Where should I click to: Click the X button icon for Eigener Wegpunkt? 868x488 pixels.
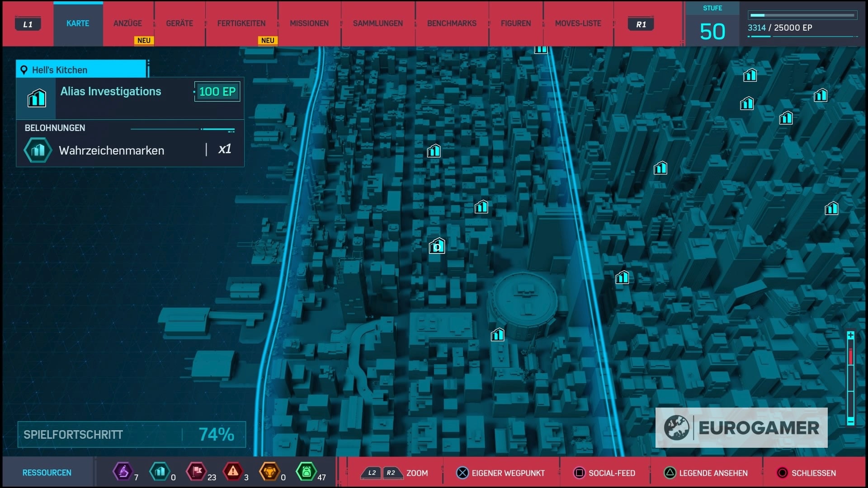click(x=462, y=473)
